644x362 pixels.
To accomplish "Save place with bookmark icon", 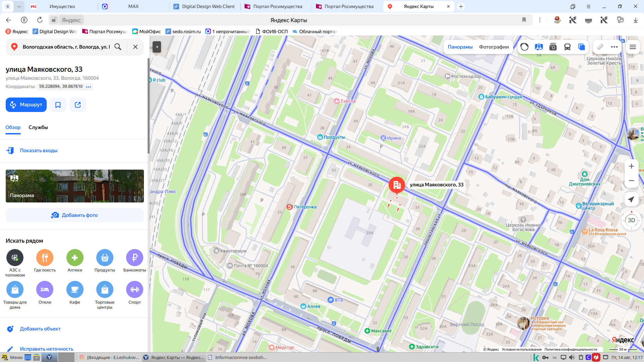I will click(58, 105).
